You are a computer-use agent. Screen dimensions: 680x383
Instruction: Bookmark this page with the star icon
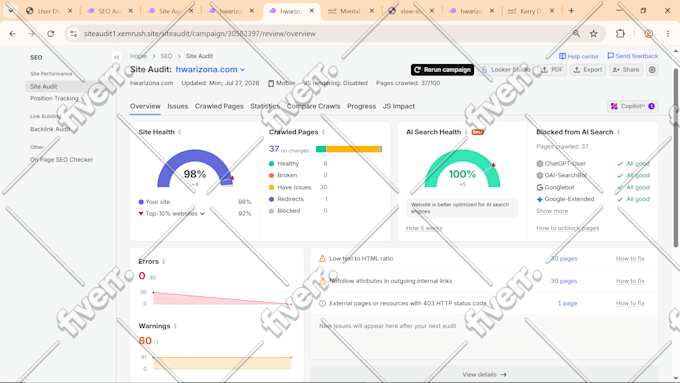(594, 33)
